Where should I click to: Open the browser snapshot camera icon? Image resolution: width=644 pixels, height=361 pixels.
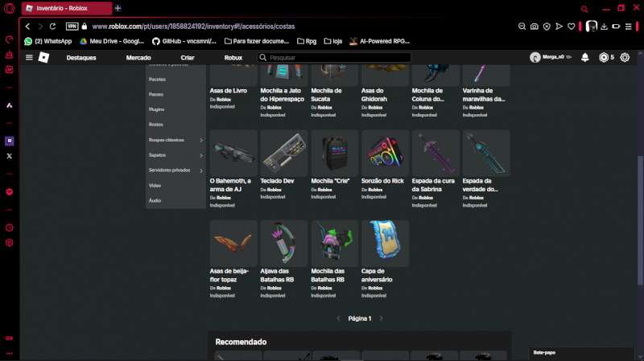pos(534,27)
